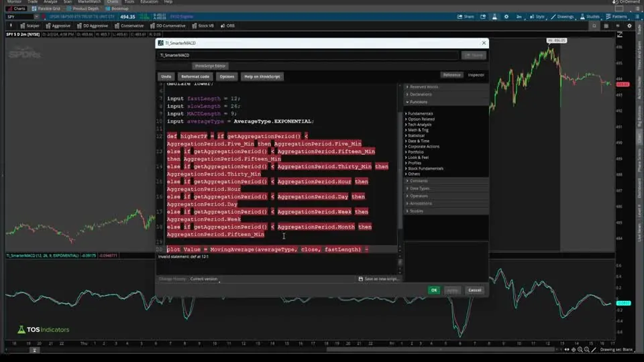Load the Conservative study set
644x362 pixels.
click(x=129, y=25)
